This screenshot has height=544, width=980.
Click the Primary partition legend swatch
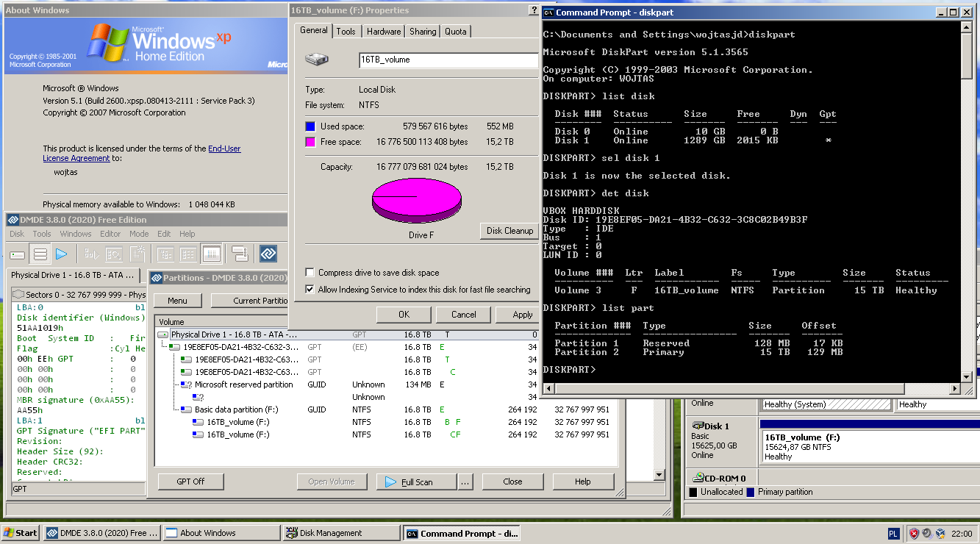(751, 492)
